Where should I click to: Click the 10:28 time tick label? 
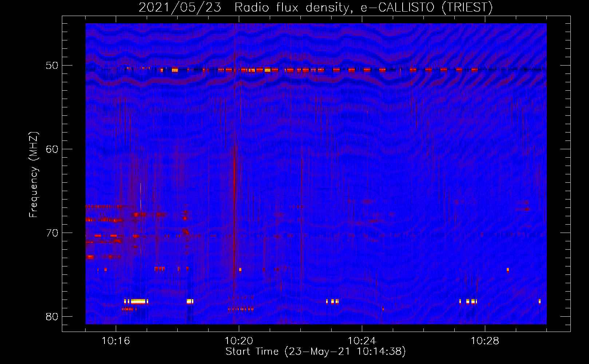tap(485, 341)
